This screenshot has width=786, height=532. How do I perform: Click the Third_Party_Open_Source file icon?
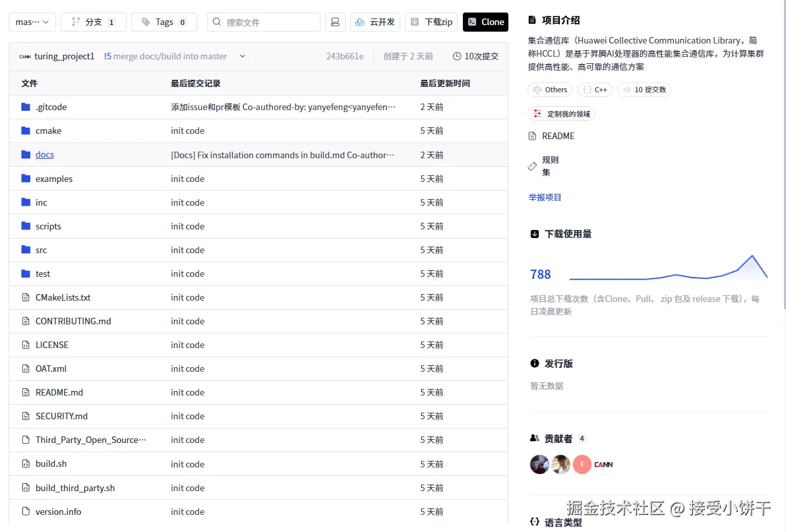[x=26, y=440]
